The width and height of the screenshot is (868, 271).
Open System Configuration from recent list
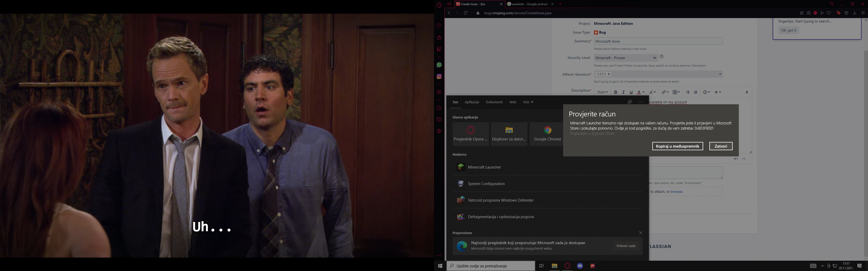click(x=548, y=184)
